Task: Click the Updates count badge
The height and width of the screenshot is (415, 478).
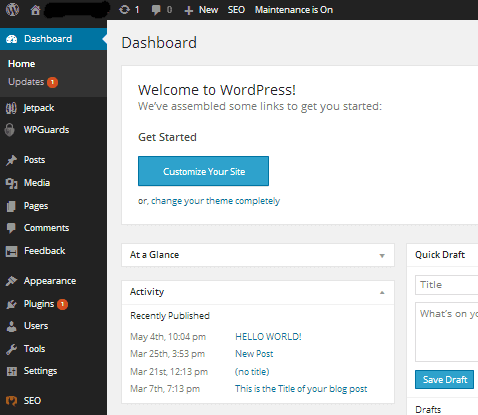Action: click(52, 82)
